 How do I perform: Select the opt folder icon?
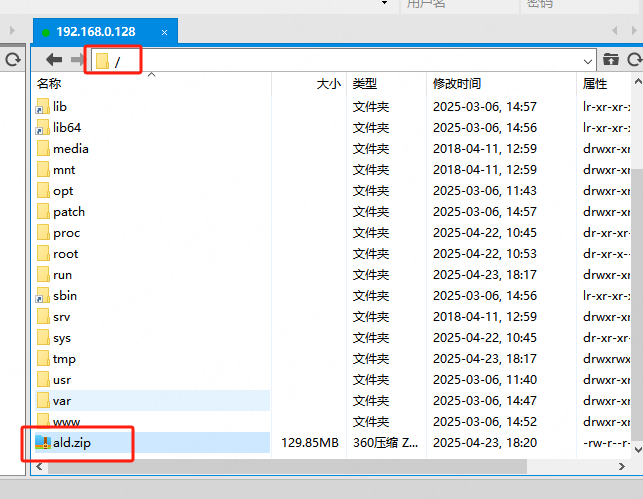pyautogui.click(x=43, y=191)
